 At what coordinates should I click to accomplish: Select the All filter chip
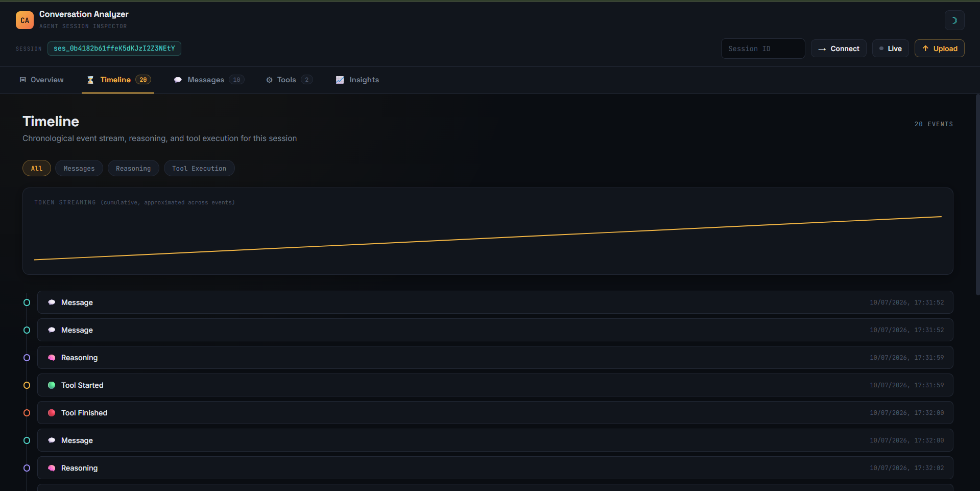(37, 168)
